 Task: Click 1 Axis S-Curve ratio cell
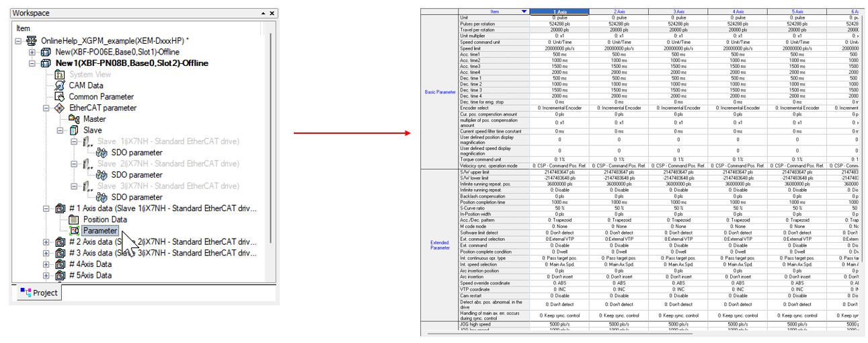point(560,208)
